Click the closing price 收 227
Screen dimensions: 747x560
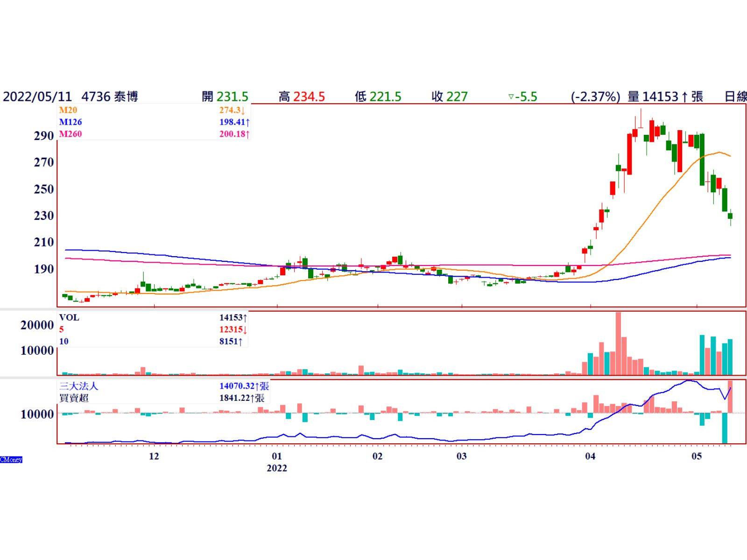[450, 97]
